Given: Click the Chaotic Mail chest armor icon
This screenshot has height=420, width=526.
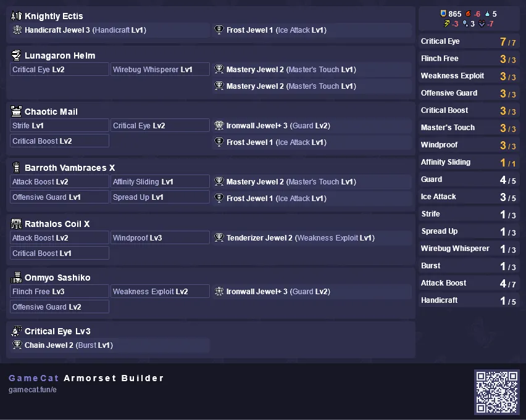Looking at the screenshot, I should click(16, 111).
